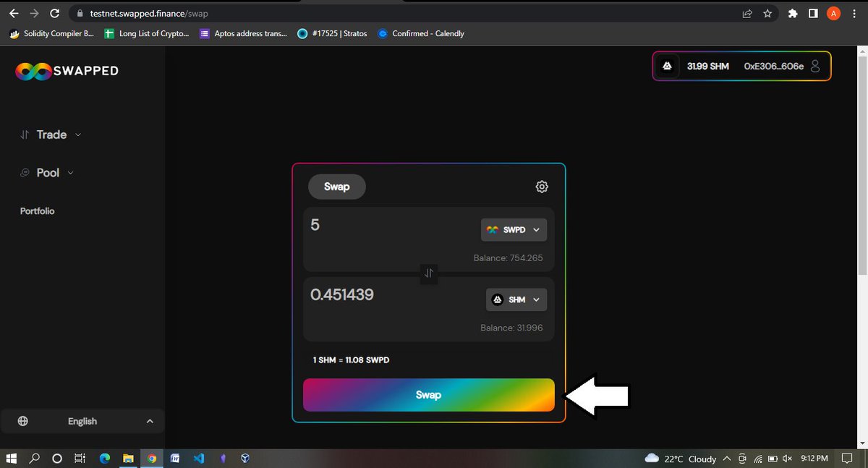Switch to Chrome on taskbar
The image size is (868, 468).
click(x=151, y=458)
